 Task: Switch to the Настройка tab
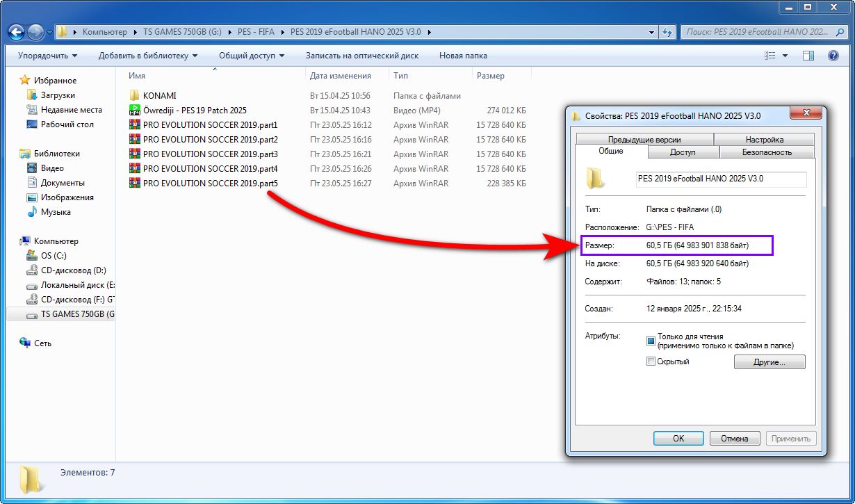click(x=764, y=140)
